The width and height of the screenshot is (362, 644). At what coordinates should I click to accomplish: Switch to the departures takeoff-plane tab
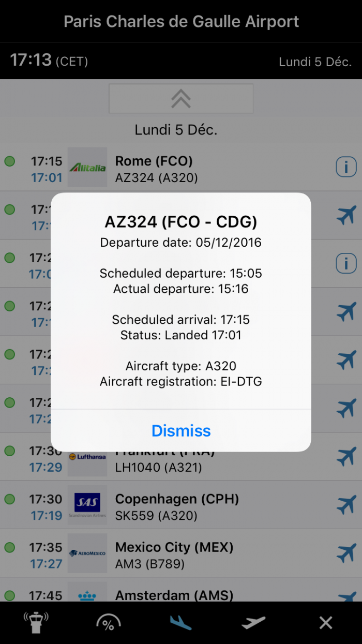pos(253,623)
